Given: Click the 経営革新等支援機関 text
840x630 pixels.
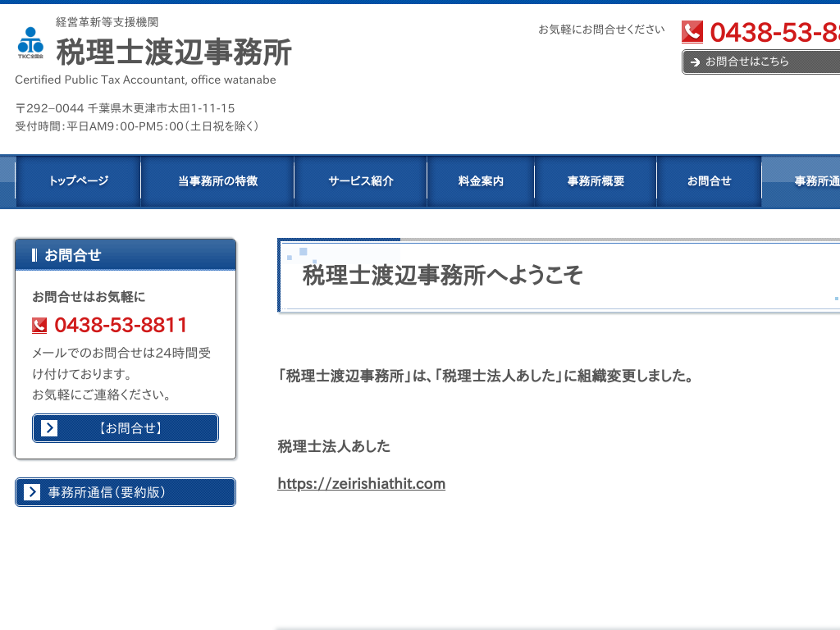Looking at the screenshot, I should [107, 22].
